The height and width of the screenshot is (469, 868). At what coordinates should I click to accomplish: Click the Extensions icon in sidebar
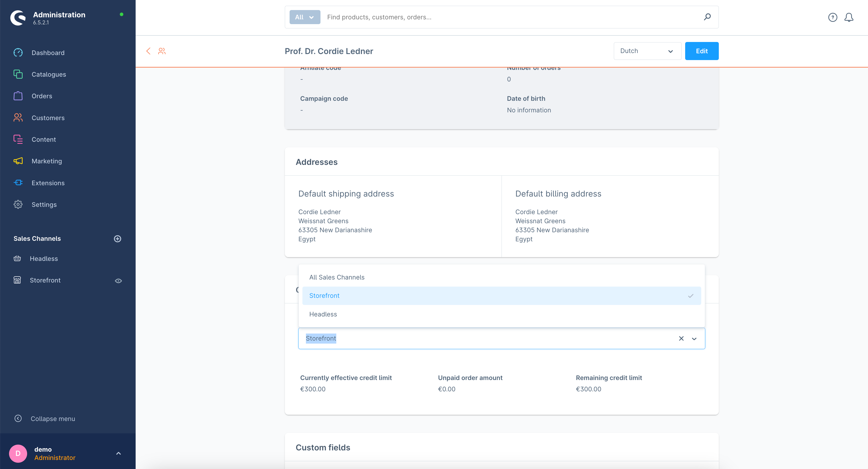pos(18,182)
